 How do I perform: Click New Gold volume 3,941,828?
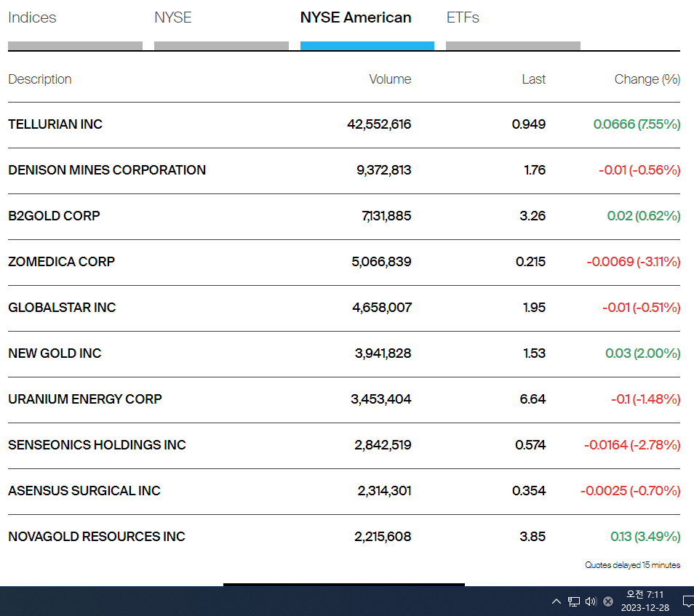coord(383,353)
